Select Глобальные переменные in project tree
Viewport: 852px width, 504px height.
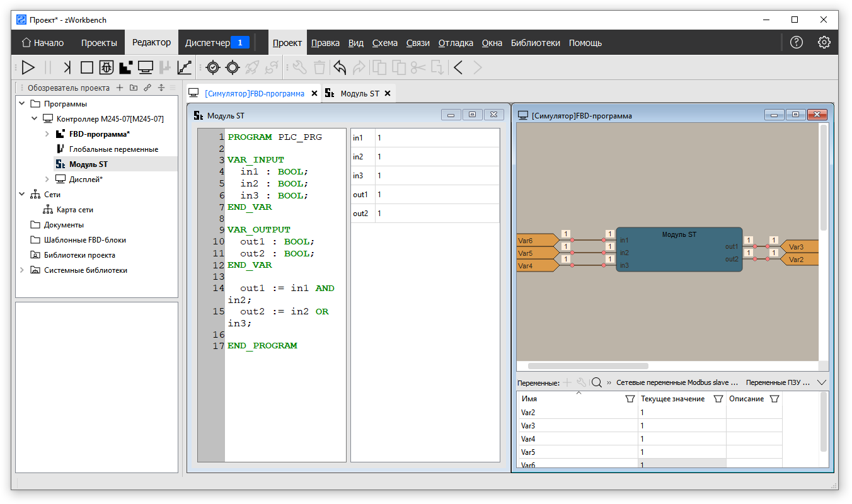click(x=113, y=149)
